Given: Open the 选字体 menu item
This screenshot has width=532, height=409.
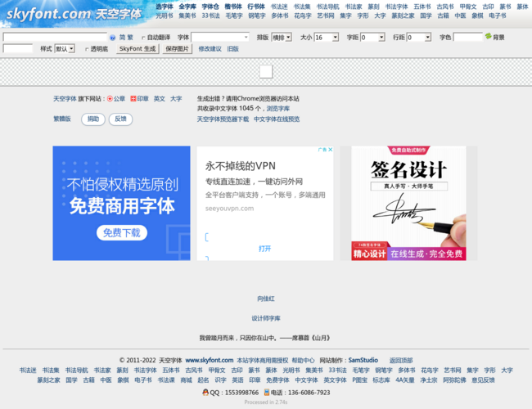Looking at the screenshot, I should [165, 7].
